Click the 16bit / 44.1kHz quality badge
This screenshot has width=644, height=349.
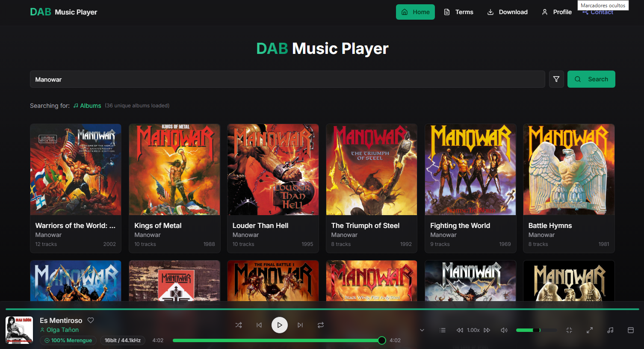click(123, 340)
